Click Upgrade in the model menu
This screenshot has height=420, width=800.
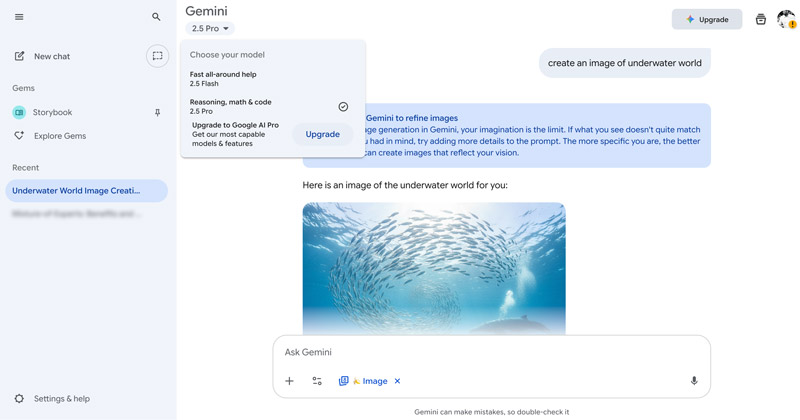(322, 134)
